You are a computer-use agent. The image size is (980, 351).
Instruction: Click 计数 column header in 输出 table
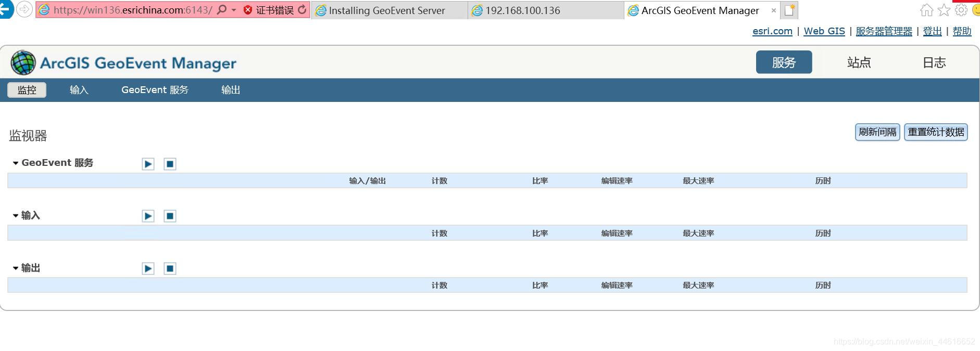[x=439, y=285]
